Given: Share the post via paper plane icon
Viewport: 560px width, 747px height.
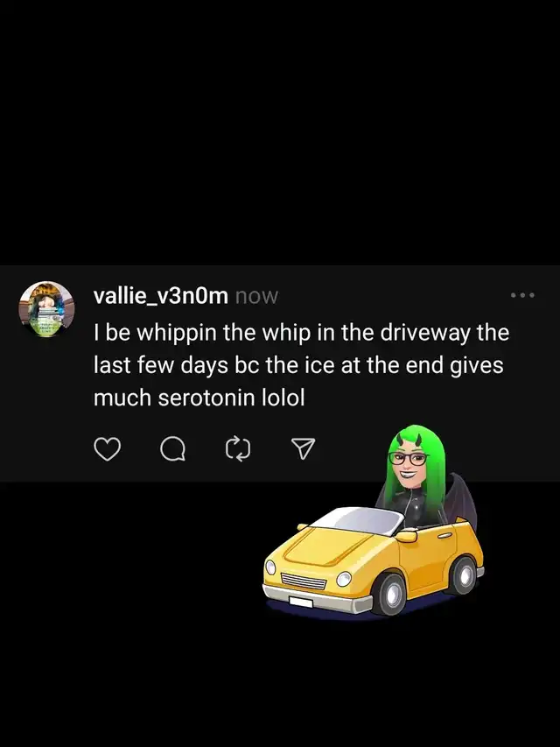Looking at the screenshot, I should (x=303, y=448).
